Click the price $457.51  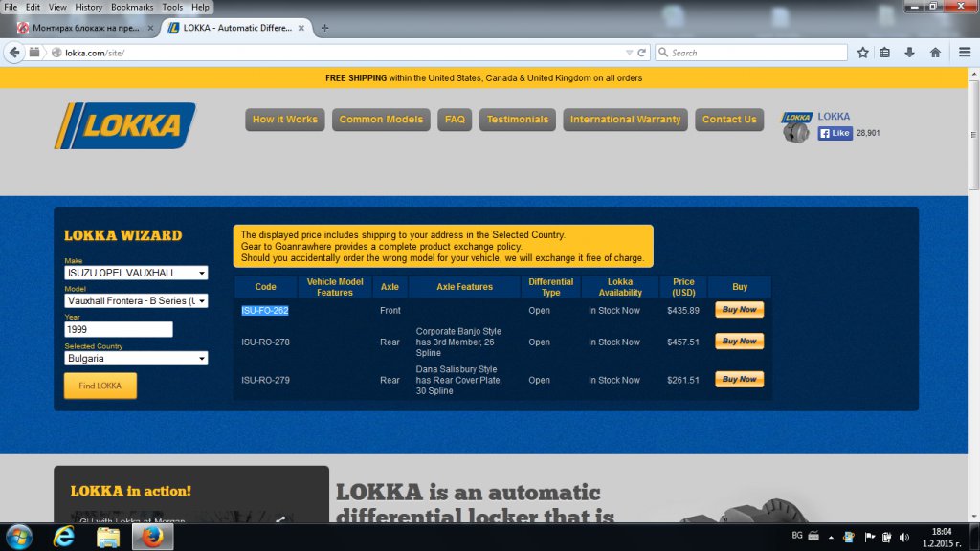683,342
